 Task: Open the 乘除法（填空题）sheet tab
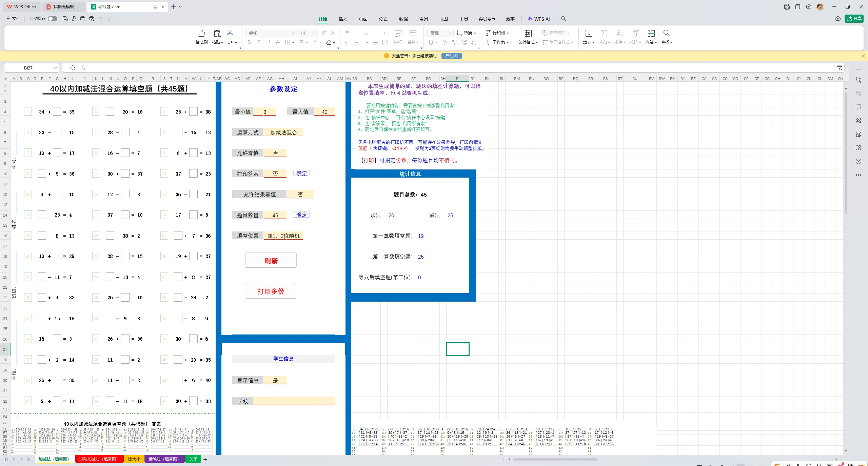164,459
